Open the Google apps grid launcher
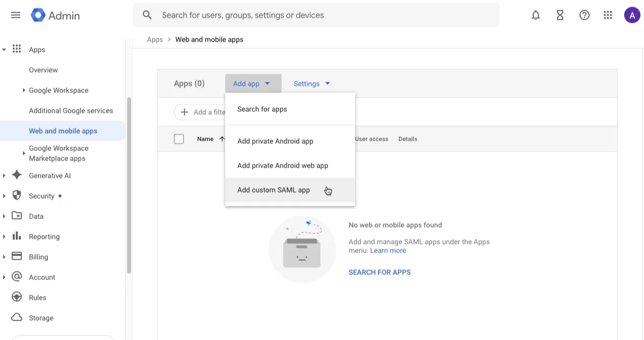This screenshot has height=340, width=644. [608, 15]
